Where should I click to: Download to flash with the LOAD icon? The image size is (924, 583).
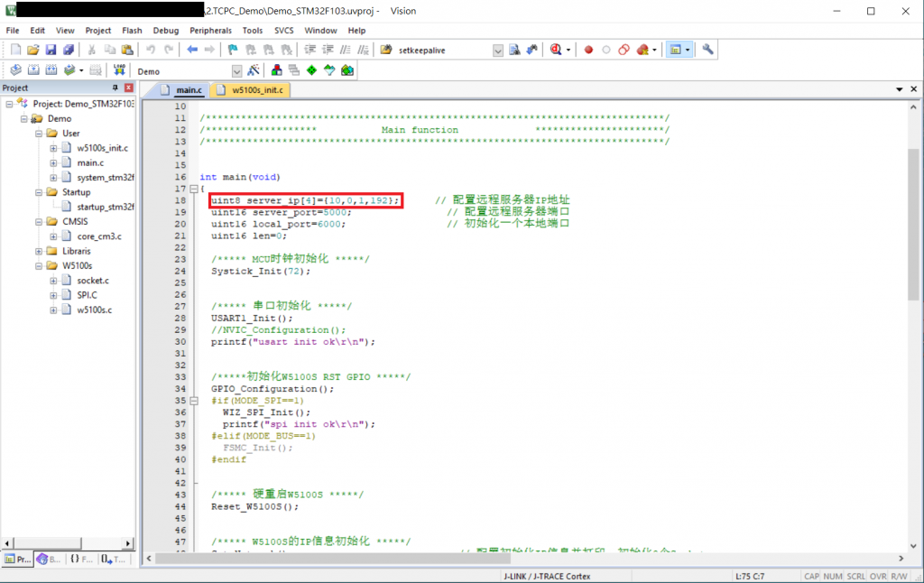coord(120,70)
